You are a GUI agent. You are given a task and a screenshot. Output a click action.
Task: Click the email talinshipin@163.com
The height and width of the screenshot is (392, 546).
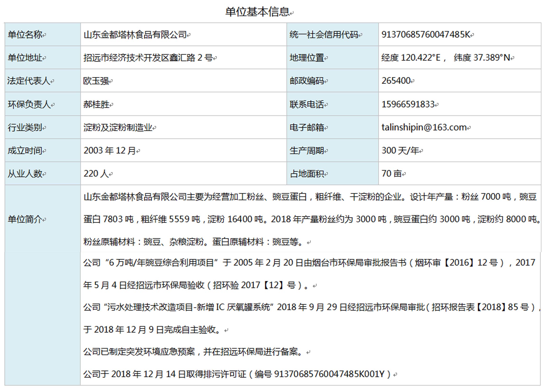pos(424,127)
